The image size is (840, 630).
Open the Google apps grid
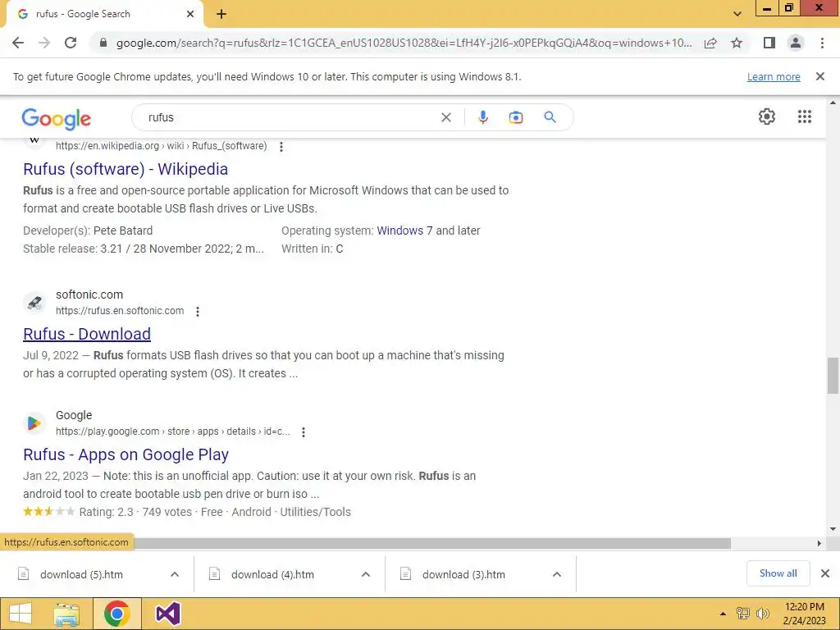tap(805, 116)
